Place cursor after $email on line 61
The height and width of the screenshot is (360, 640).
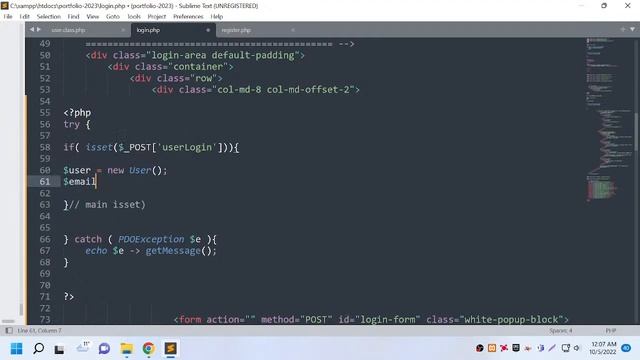pyautogui.click(x=96, y=182)
